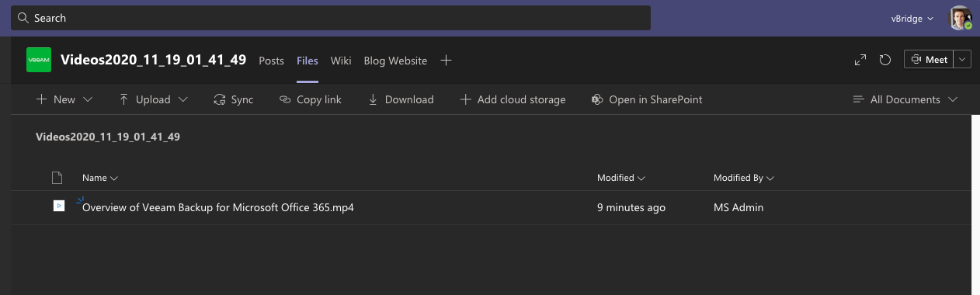The image size is (980, 295).
Task: Start a meeting with Meet button
Action: click(x=929, y=60)
